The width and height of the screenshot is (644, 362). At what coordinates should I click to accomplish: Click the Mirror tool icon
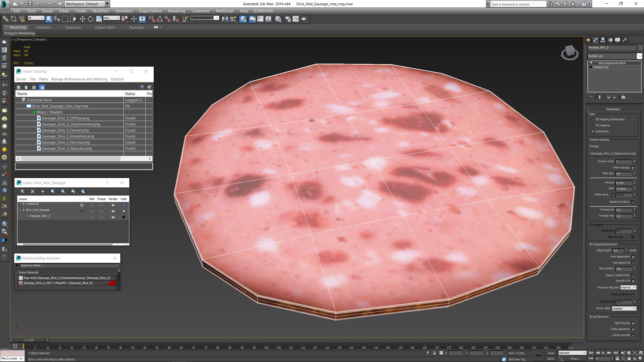click(x=225, y=19)
